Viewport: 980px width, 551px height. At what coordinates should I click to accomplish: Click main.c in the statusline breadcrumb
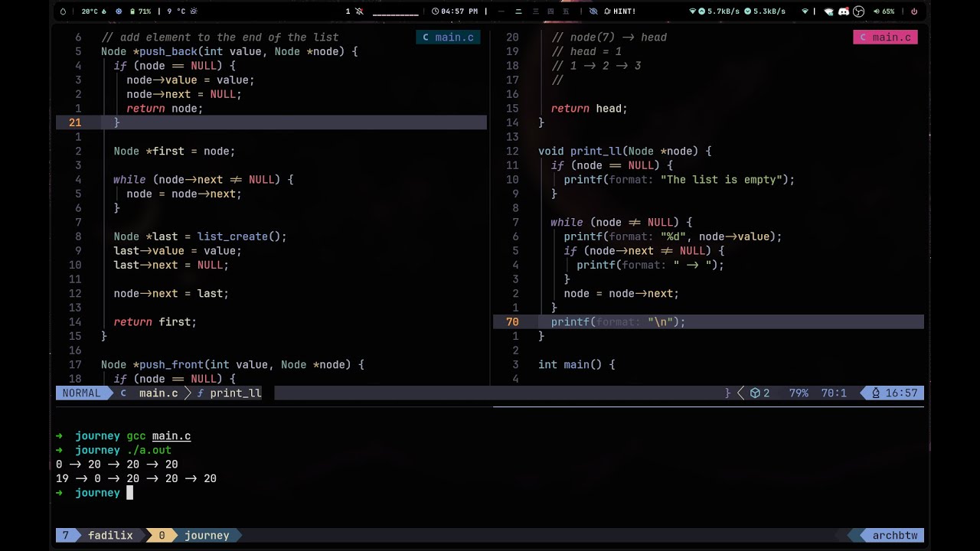click(x=158, y=393)
